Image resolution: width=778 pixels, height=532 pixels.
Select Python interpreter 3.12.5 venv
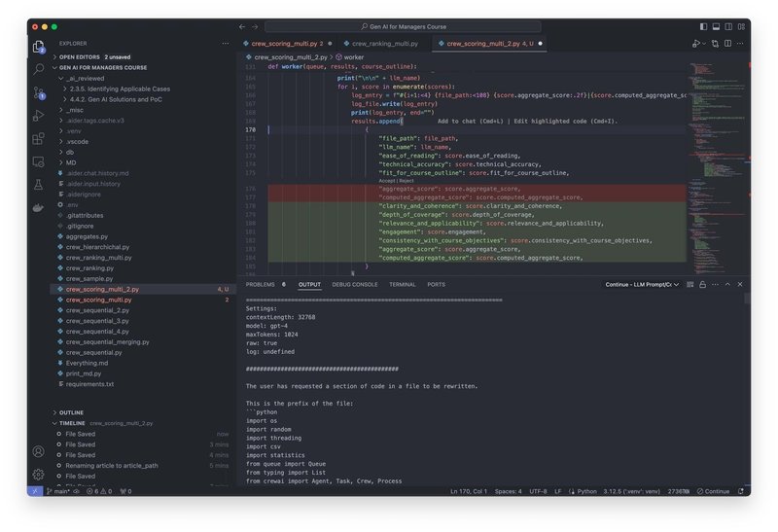click(x=631, y=491)
